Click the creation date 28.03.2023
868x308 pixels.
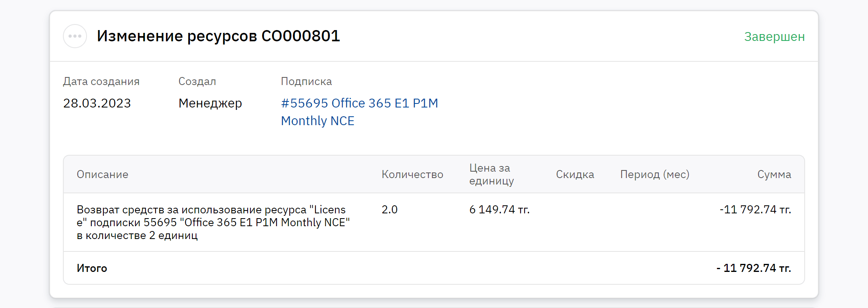(97, 103)
